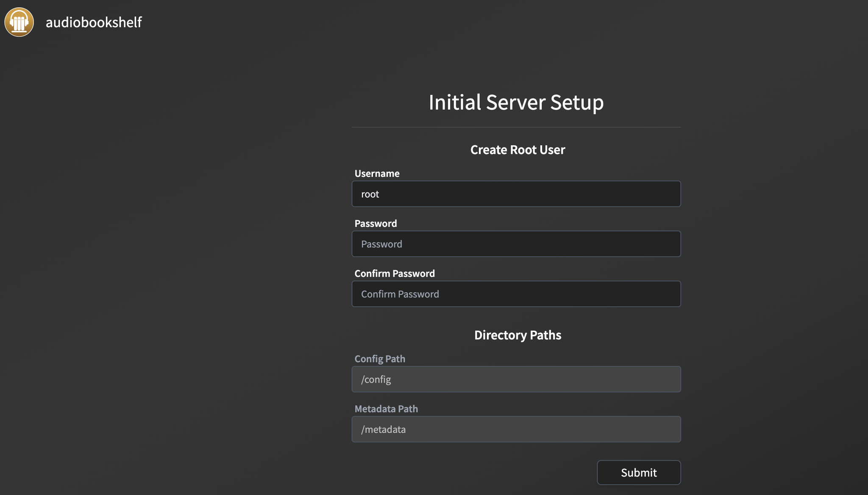The width and height of the screenshot is (868, 495).
Task: Focus the Username field containing root
Action: point(516,194)
